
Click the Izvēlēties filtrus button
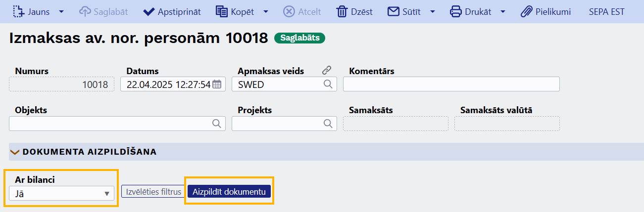(153, 192)
